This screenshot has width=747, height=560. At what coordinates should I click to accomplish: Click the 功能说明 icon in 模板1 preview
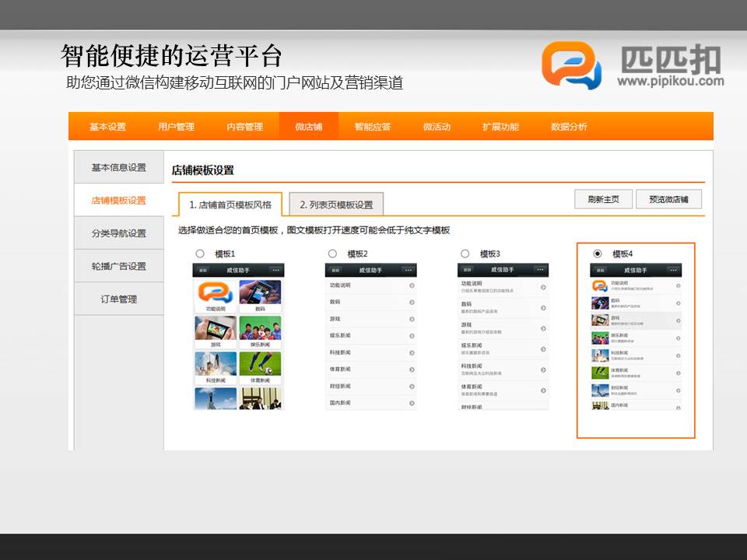(x=216, y=292)
